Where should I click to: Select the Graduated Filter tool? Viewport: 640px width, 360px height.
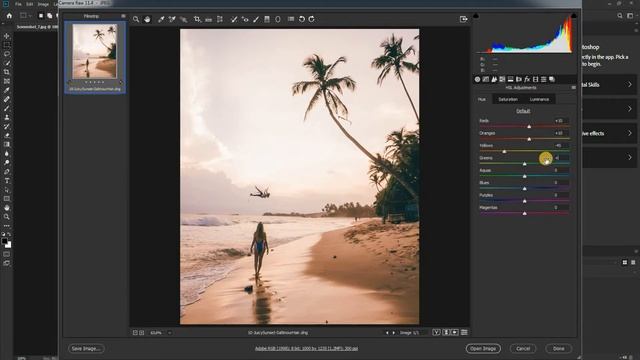tap(267, 19)
